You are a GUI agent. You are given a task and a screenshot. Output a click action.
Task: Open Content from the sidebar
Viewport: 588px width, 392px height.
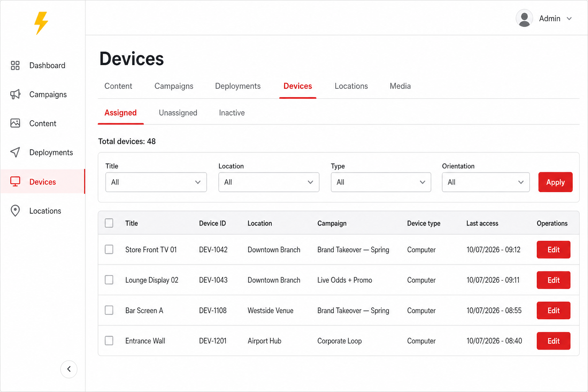coord(43,123)
